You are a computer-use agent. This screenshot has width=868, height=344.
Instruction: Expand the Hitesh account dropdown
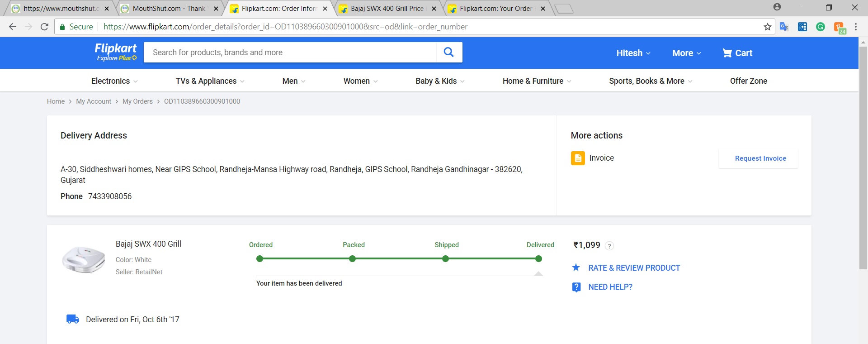(633, 53)
